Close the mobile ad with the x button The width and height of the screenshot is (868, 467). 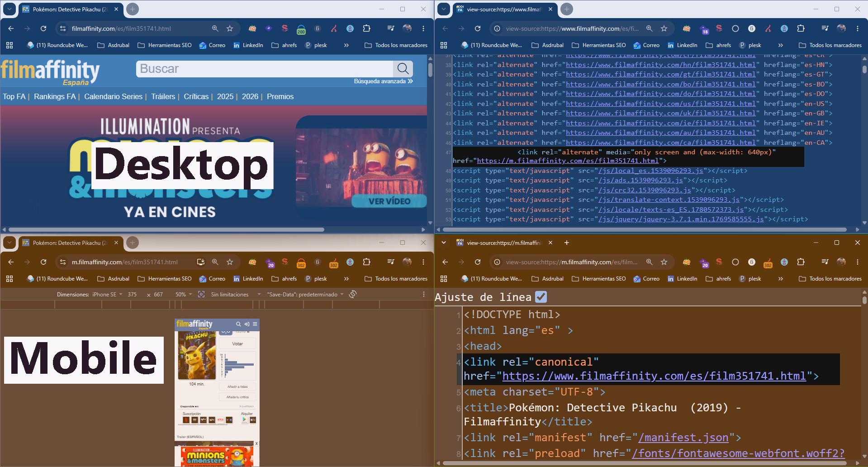(256, 443)
